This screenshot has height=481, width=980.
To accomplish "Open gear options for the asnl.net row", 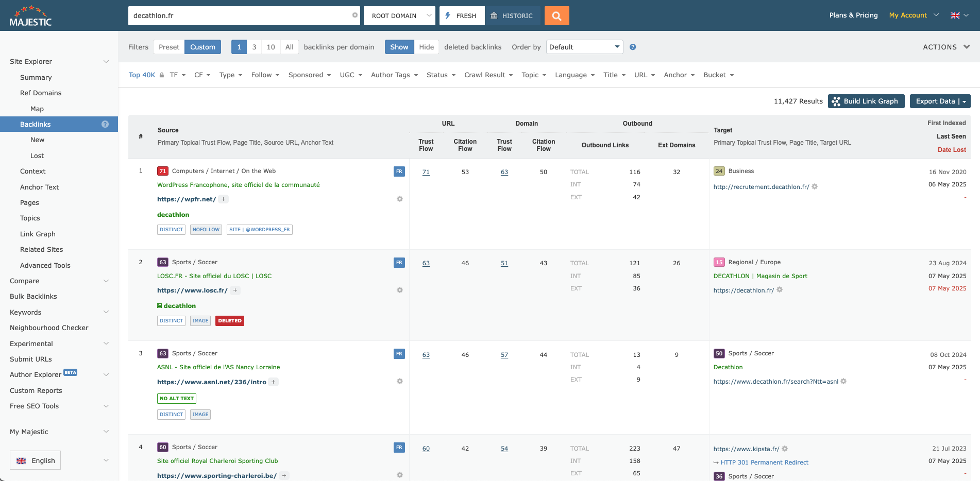I will click(400, 381).
